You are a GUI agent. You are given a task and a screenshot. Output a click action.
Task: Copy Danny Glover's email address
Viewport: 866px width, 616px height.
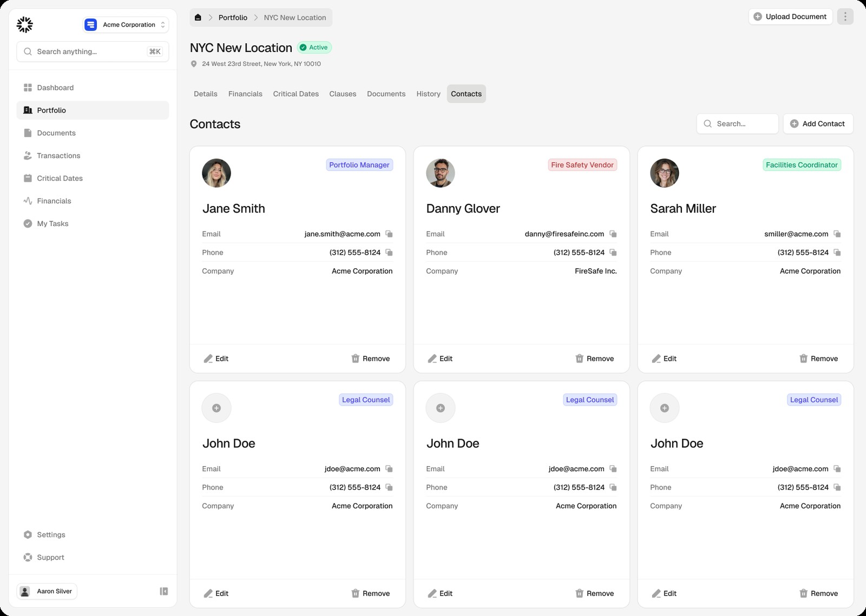613,234
